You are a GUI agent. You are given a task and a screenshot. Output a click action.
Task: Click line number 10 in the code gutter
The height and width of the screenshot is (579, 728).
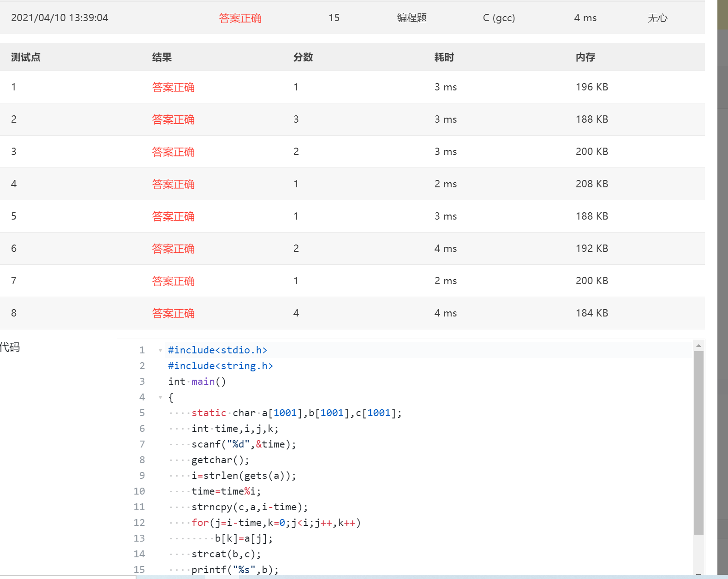pos(139,491)
